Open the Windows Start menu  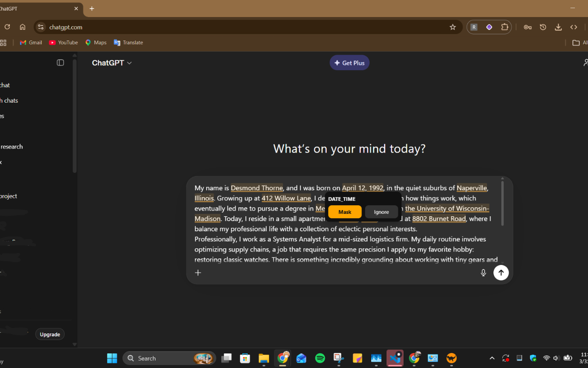pyautogui.click(x=112, y=358)
